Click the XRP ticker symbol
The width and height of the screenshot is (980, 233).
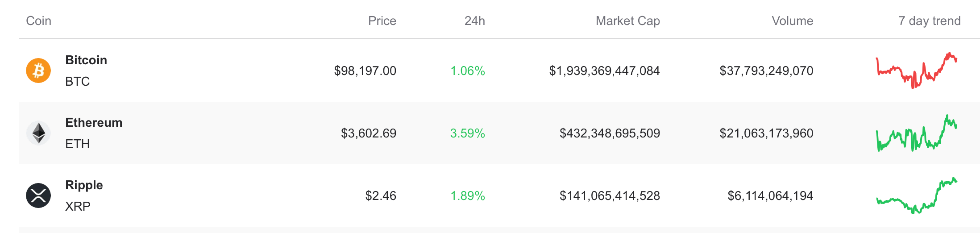coord(78,207)
